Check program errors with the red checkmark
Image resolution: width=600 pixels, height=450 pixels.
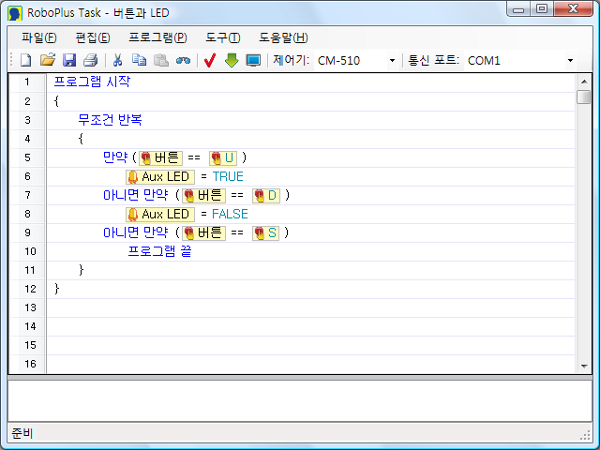pos(210,61)
